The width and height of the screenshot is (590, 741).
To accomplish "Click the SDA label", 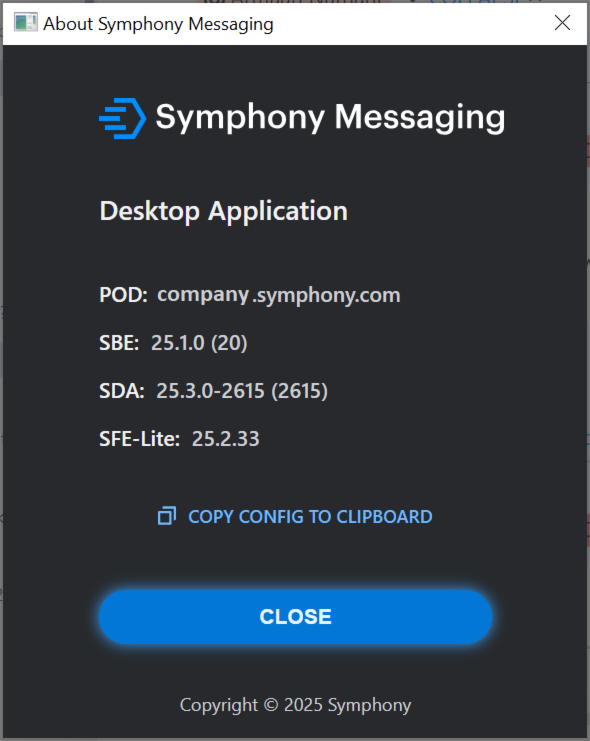I will pos(122,391).
